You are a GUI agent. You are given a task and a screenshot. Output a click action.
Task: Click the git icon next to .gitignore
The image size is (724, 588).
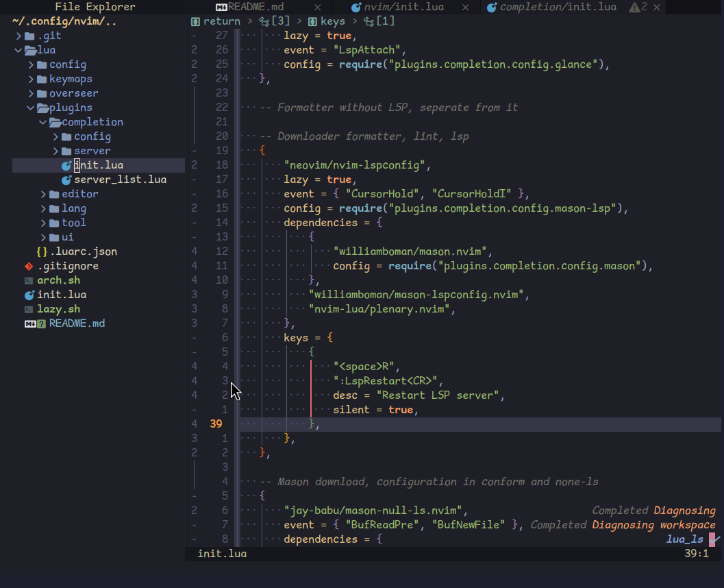point(29,266)
